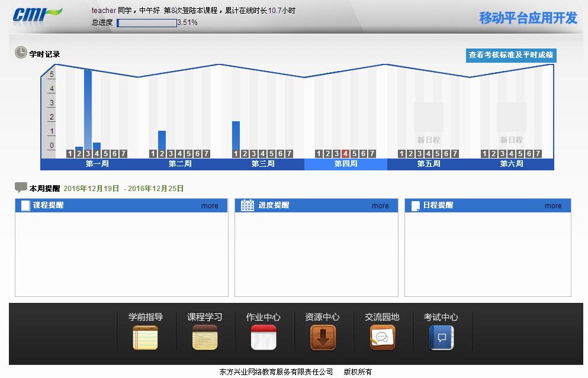The height and width of the screenshot is (378, 588).
Task: Click the clock icon beside 学时记录
Action: (x=21, y=53)
